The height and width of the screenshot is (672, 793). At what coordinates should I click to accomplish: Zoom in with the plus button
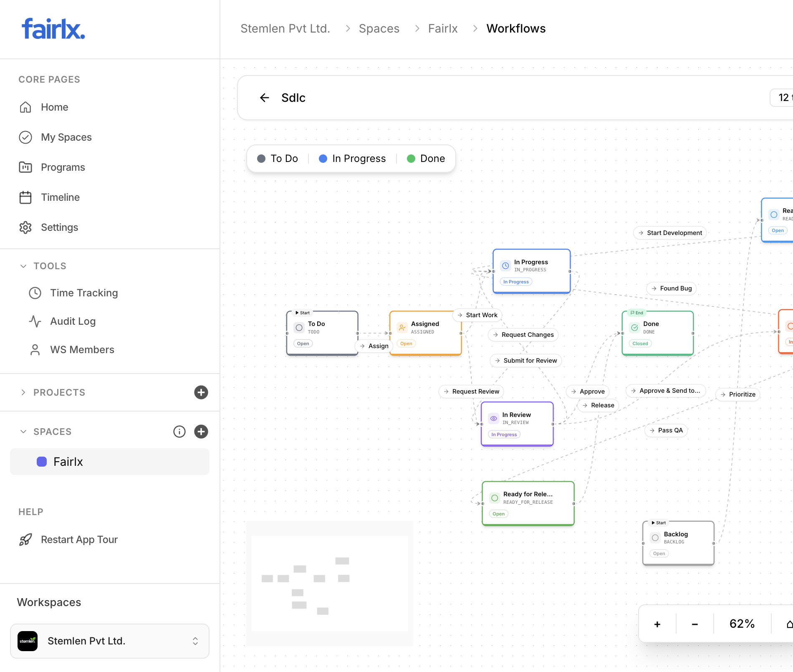657,624
